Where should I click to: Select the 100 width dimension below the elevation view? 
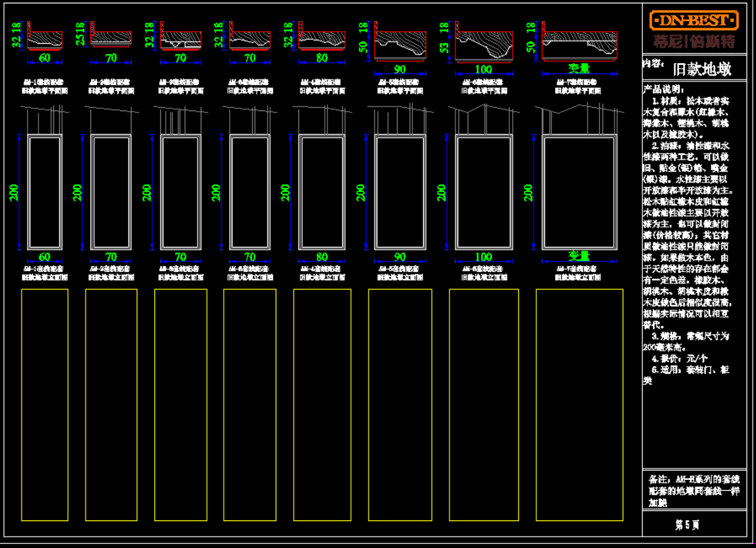pyautogui.click(x=483, y=256)
